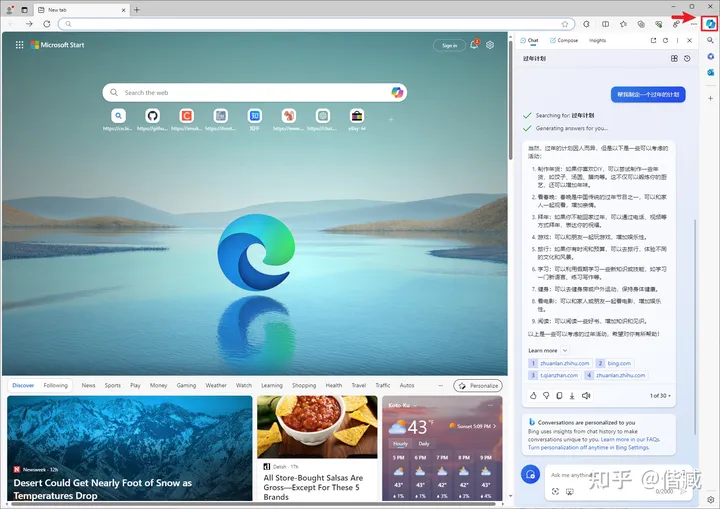The image size is (720, 509).
Task: Read the response aloud speaker icon
Action: click(586, 396)
